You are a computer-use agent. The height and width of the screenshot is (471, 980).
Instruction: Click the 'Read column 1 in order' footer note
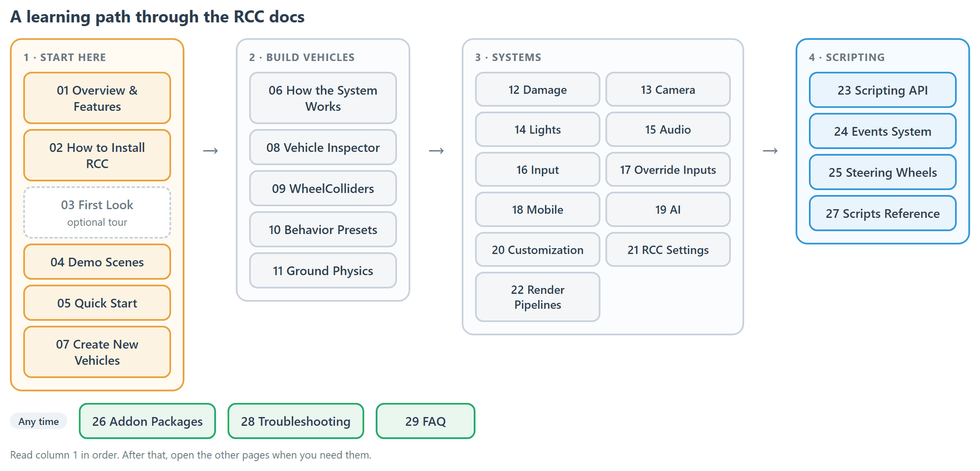pyautogui.click(x=191, y=455)
